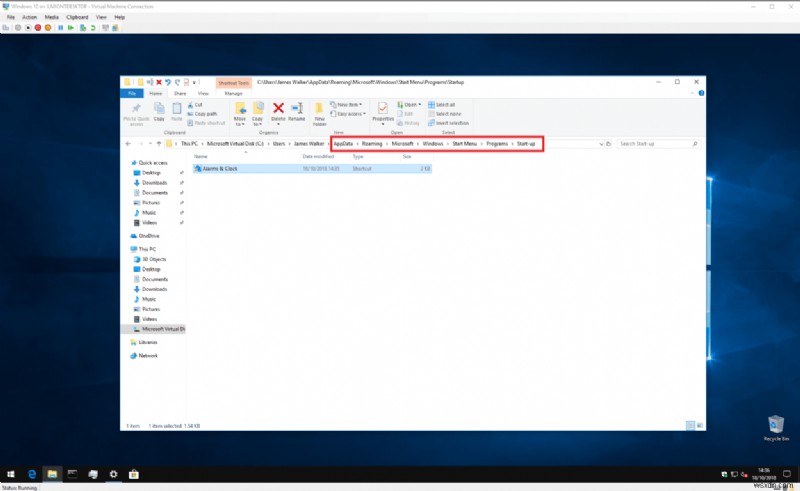Click Select none in the ribbon

point(444,114)
